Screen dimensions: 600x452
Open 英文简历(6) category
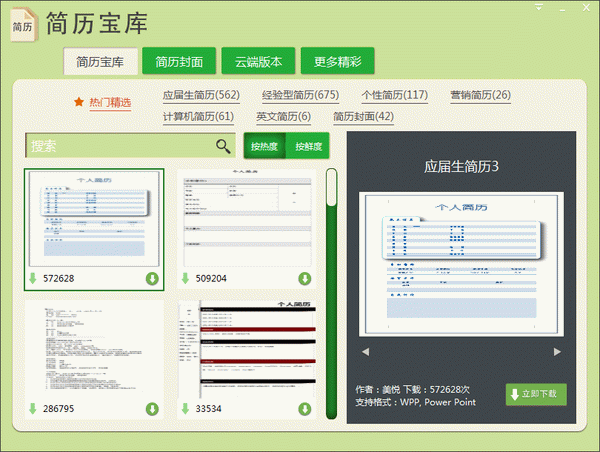284,116
